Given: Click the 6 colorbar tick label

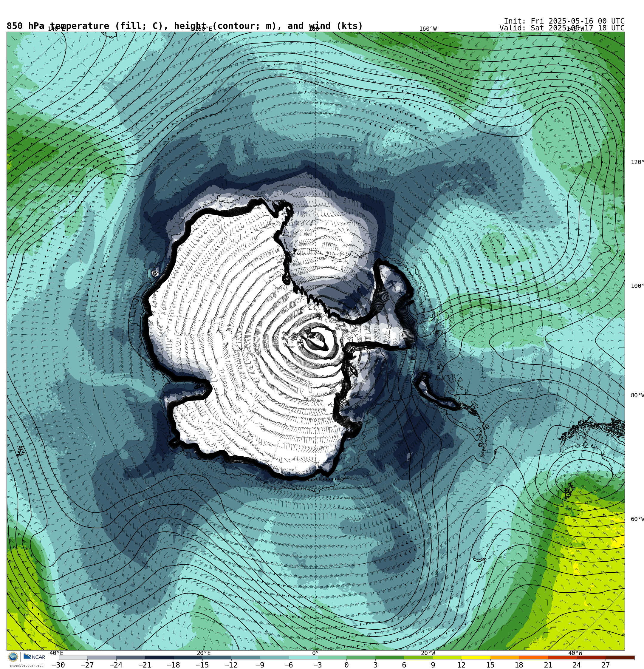Looking at the screenshot, I should coord(404,665).
